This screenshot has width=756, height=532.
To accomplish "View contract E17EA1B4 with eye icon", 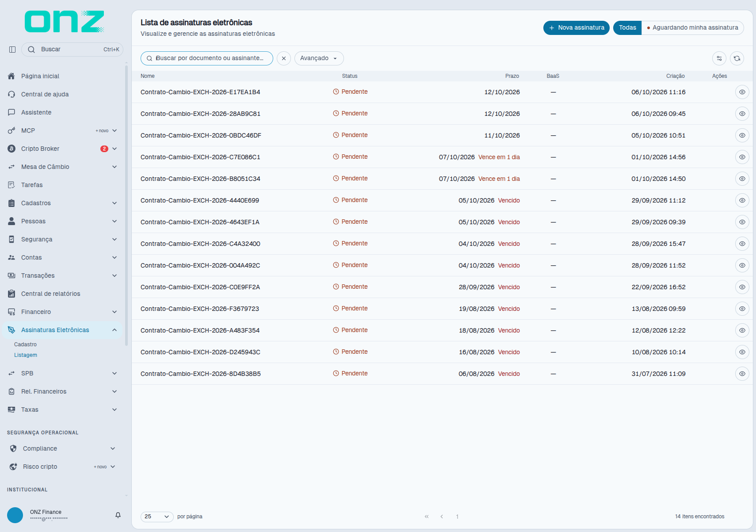I will coord(742,92).
